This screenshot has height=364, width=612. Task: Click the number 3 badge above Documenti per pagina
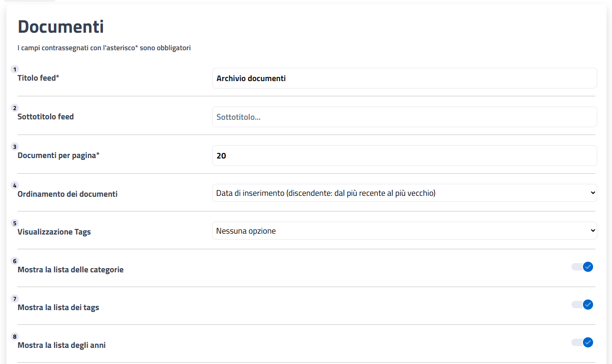coord(15,147)
